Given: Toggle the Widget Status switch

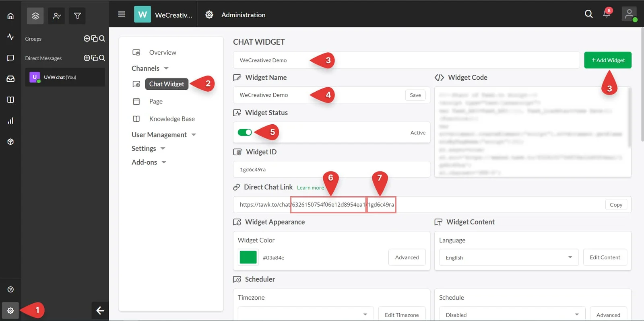Looking at the screenshot, I should point(245,132).
